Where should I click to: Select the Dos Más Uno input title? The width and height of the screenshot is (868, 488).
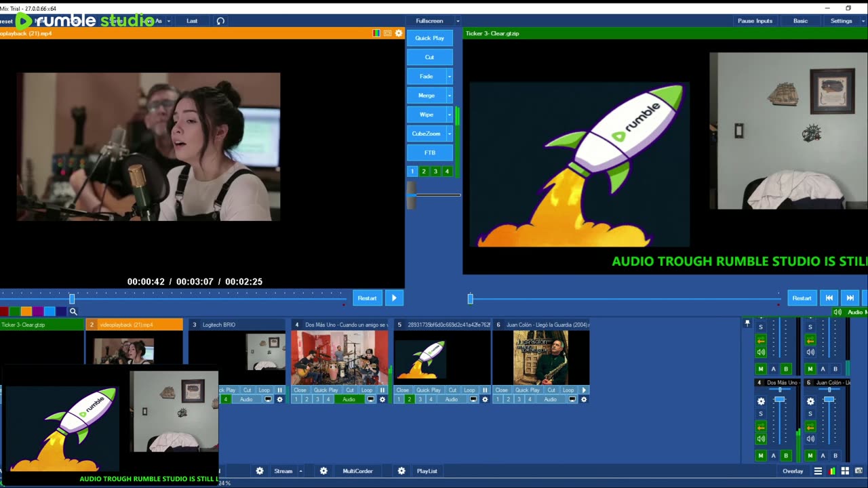[340, 325]
